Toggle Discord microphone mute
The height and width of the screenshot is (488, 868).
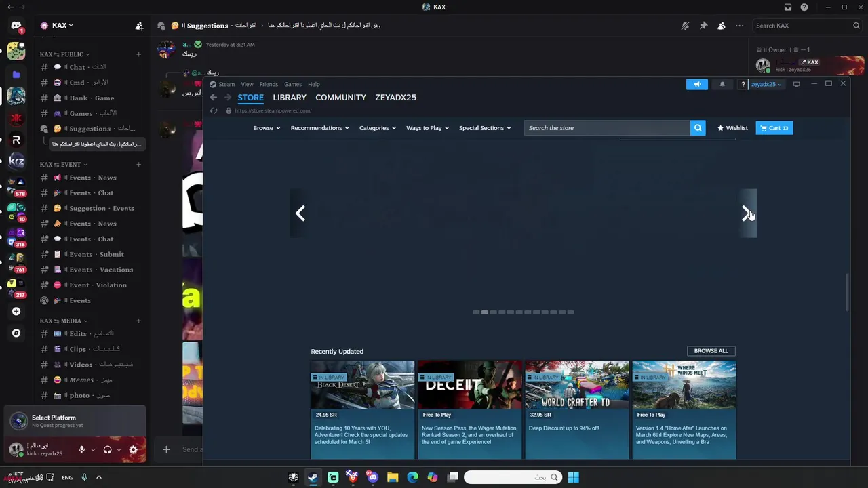(82, 449)
